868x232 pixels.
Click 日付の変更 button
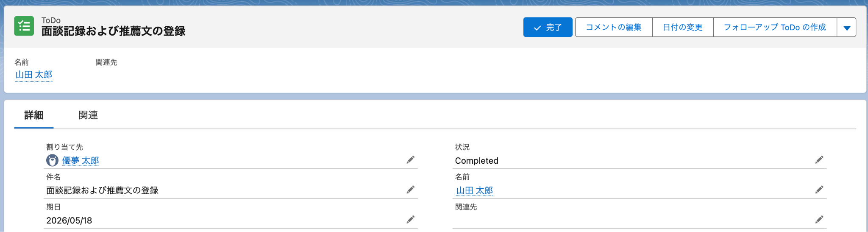683,27
